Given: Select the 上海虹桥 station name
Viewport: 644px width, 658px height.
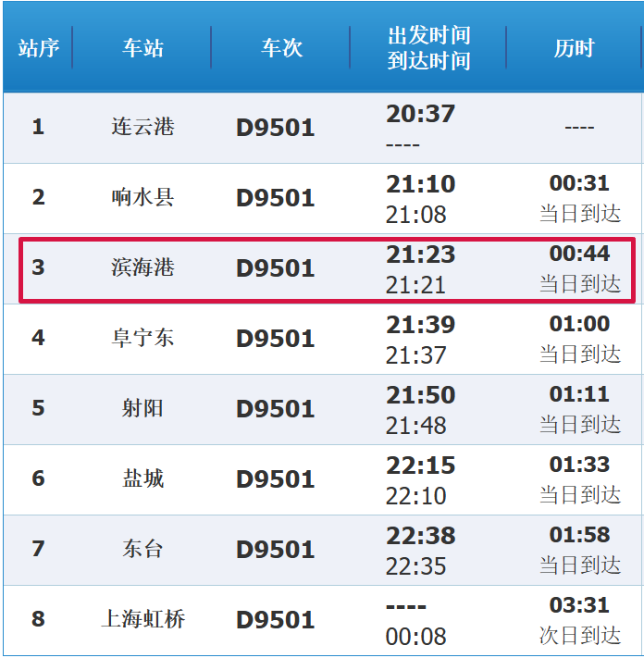Looking at the screenshot, I should tap(142, 619).
